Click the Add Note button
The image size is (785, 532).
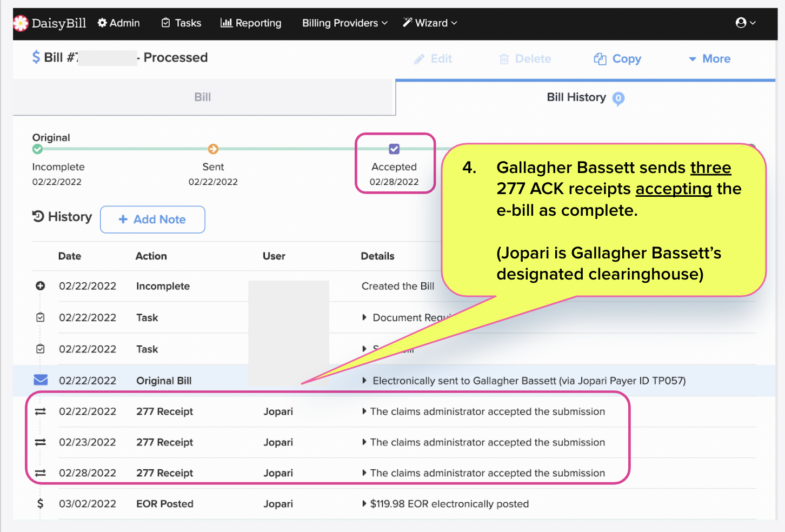(152, 220)
